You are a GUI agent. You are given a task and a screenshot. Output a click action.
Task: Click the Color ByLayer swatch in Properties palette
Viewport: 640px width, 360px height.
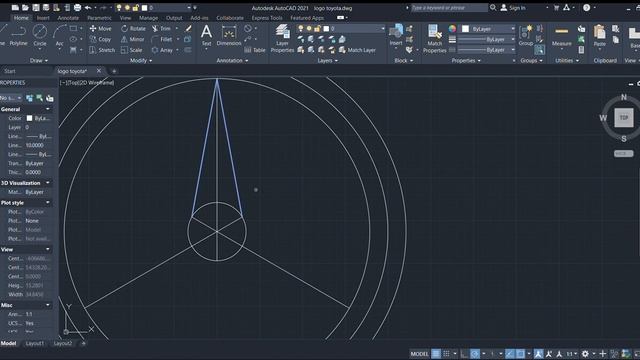click(29, 118)
